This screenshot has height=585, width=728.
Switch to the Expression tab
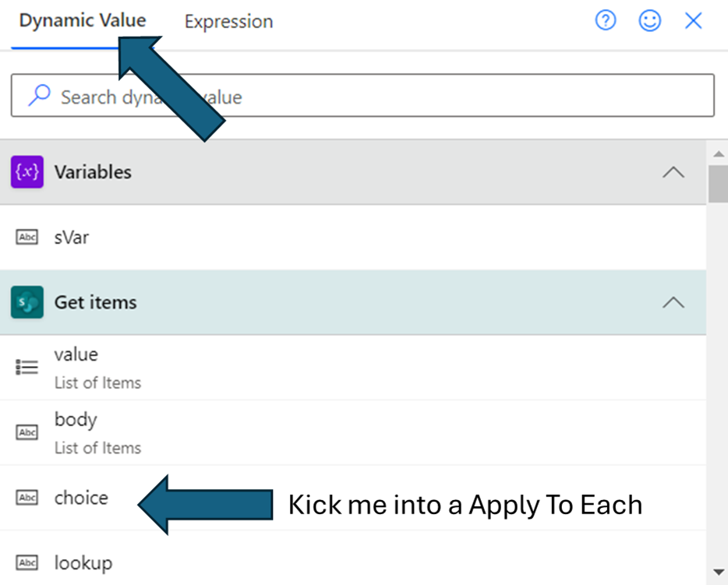click(x=228, y=22)
